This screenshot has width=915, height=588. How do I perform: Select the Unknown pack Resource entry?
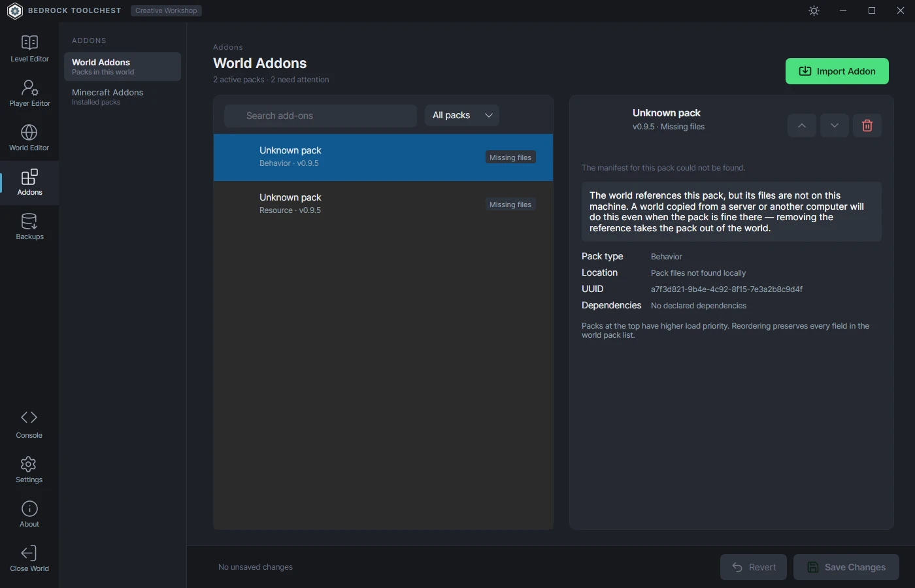pos(383,204)
